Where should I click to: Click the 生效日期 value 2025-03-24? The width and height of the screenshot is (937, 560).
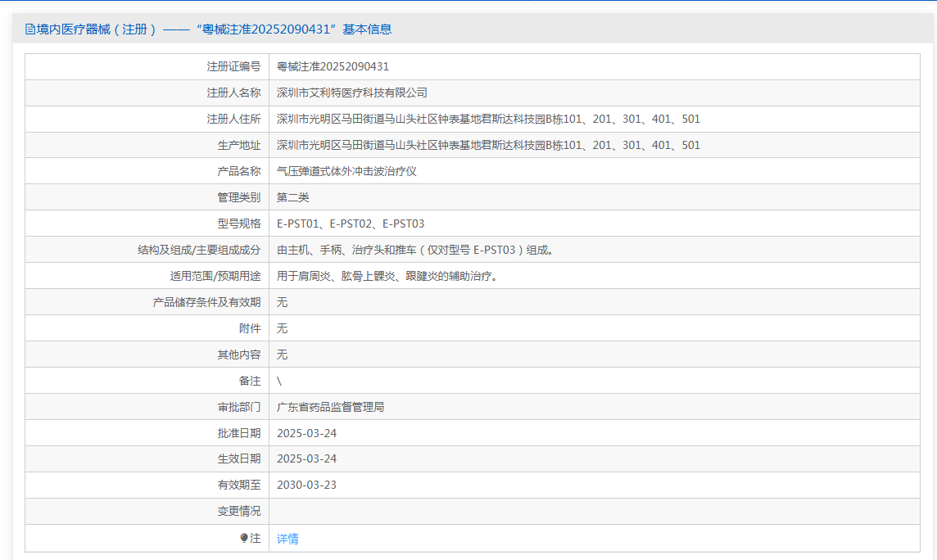click(306, 459)
